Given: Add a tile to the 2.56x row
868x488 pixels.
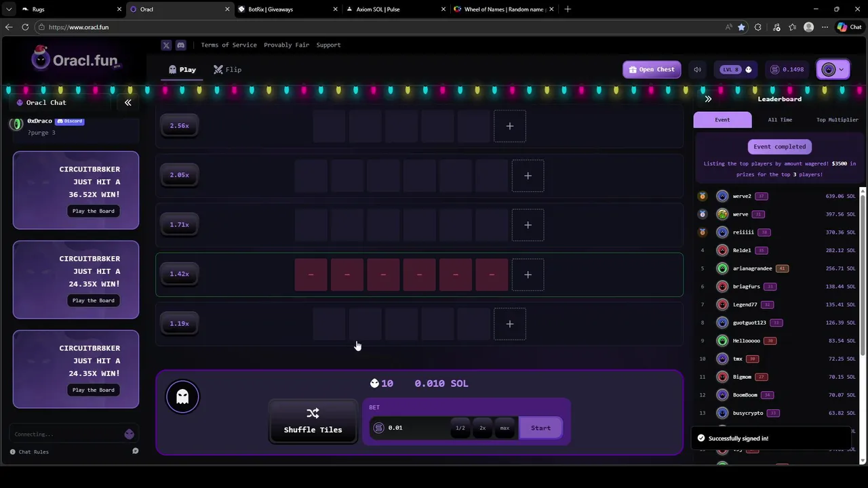Looking at the screenshot, I should pyautogui.click(x=510, y=126).
